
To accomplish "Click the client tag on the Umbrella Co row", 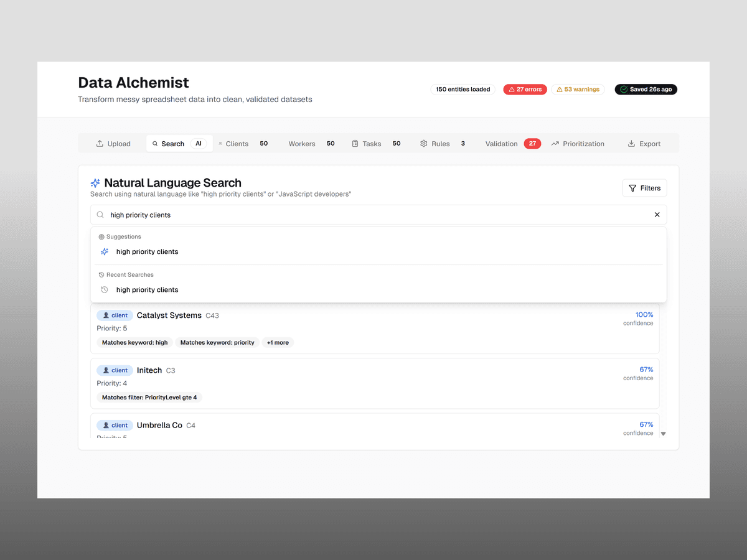I will tap(115, 426).
